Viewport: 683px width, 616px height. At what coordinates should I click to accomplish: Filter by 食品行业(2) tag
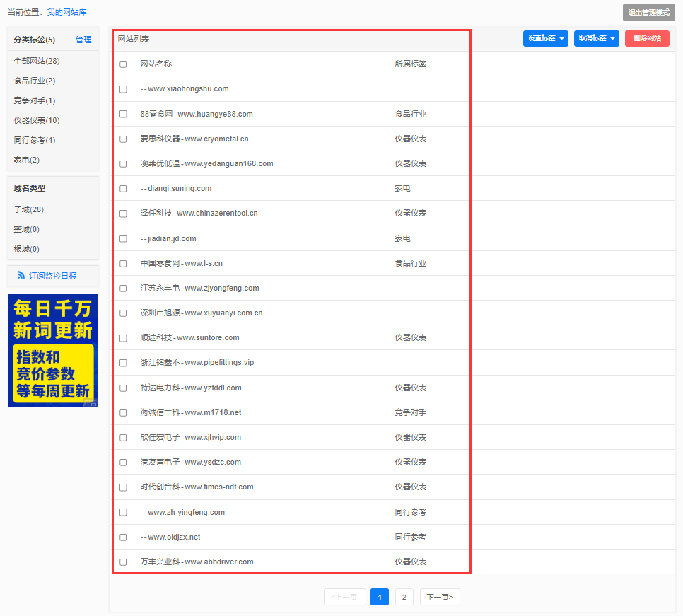click(35, 81)
